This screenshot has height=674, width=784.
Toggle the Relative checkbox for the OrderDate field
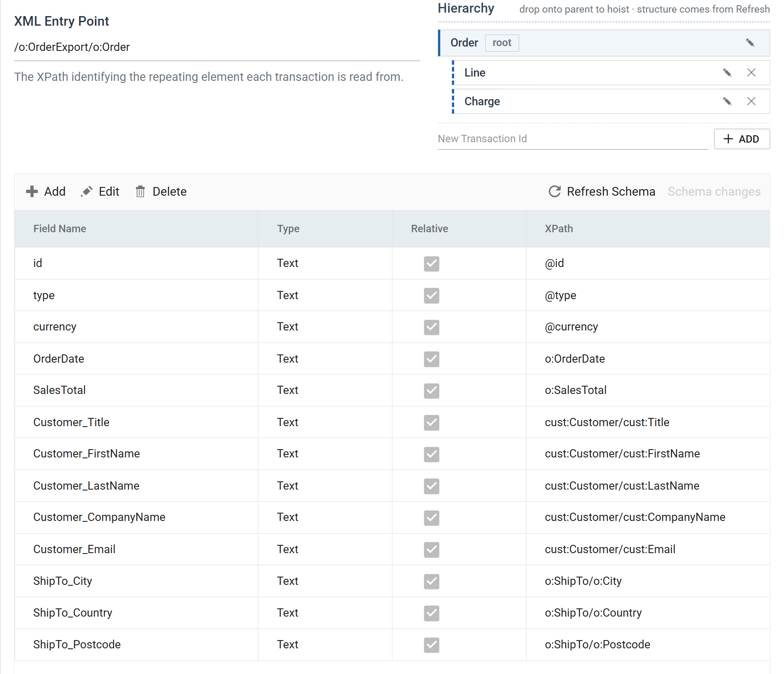tap(432, 359)
